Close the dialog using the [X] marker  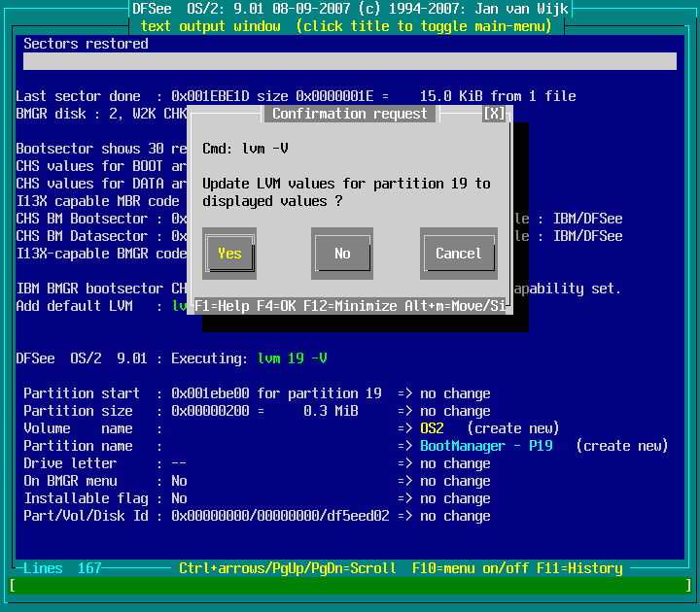[494, 114]
